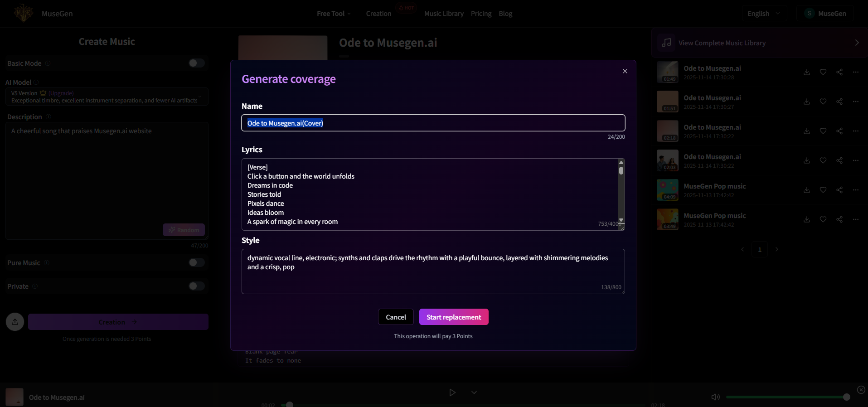Image resolution: width=868 pixels, height=407 pixels.
Task: Go to the Pricing page
Action: pyautogui.click(x=481, y=14)
